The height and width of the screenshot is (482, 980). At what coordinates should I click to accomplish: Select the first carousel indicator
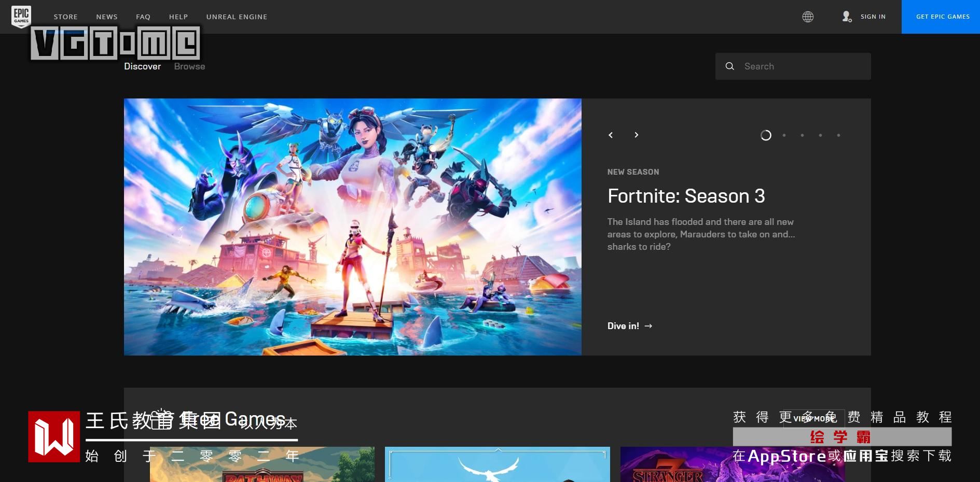(766, 135)
